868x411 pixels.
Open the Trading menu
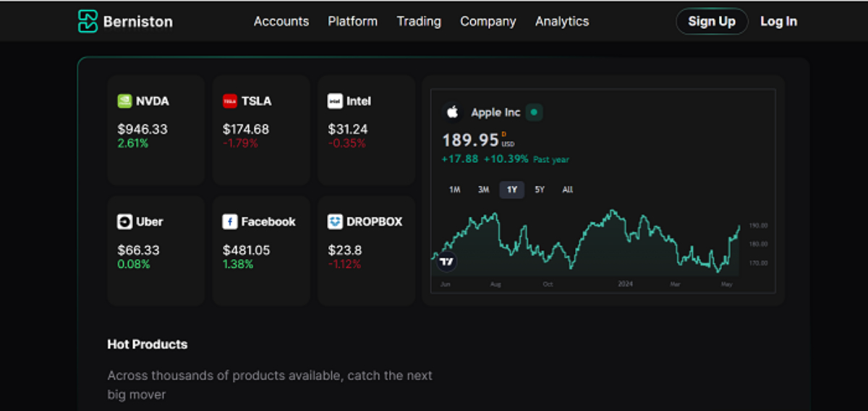click(419, 21)
